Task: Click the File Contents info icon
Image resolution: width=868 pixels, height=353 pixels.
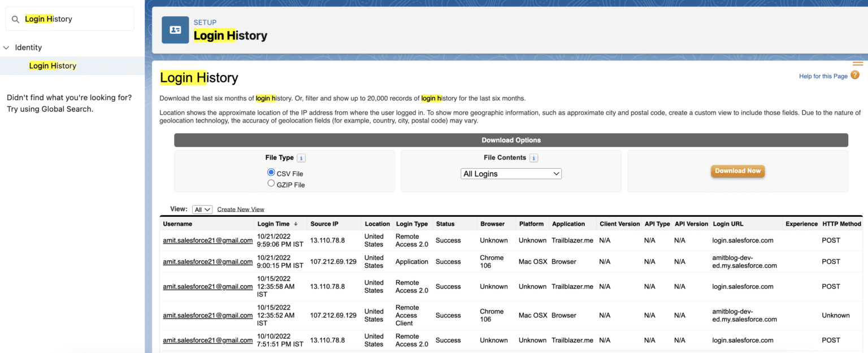Action: [x=533, y=158]
